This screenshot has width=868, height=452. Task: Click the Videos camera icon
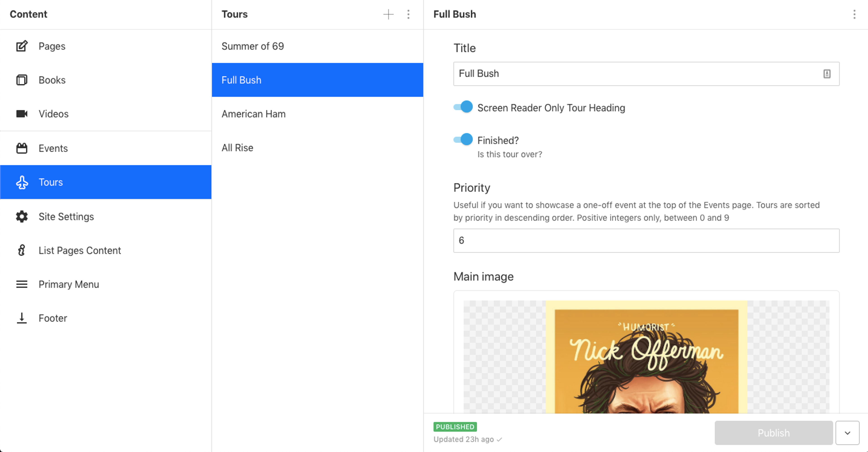(x=22, y=114)
